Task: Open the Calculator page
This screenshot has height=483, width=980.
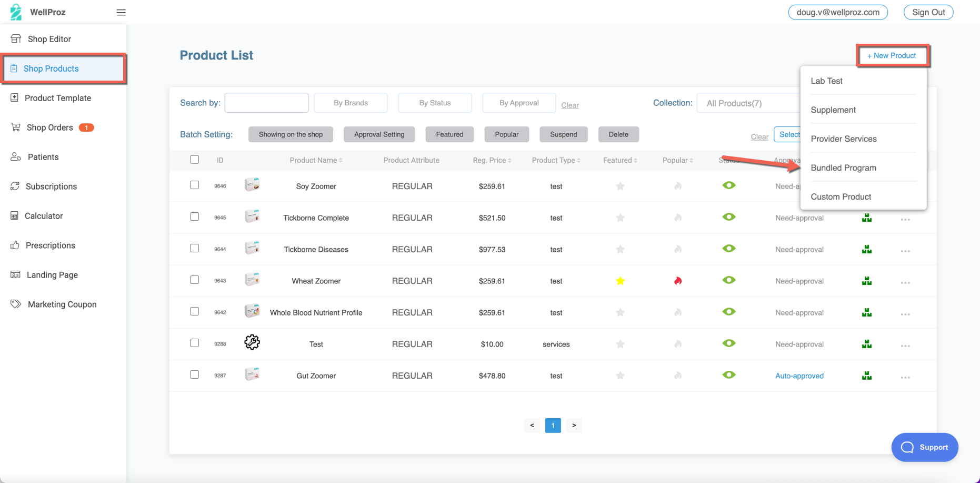Action: click(44, 216)
